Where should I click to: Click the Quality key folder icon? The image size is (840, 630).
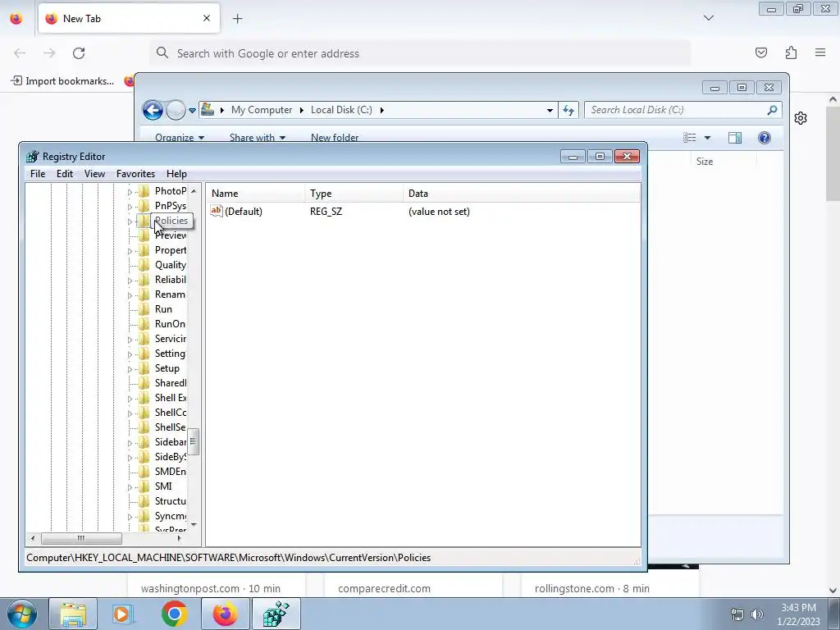pos(144,265)
